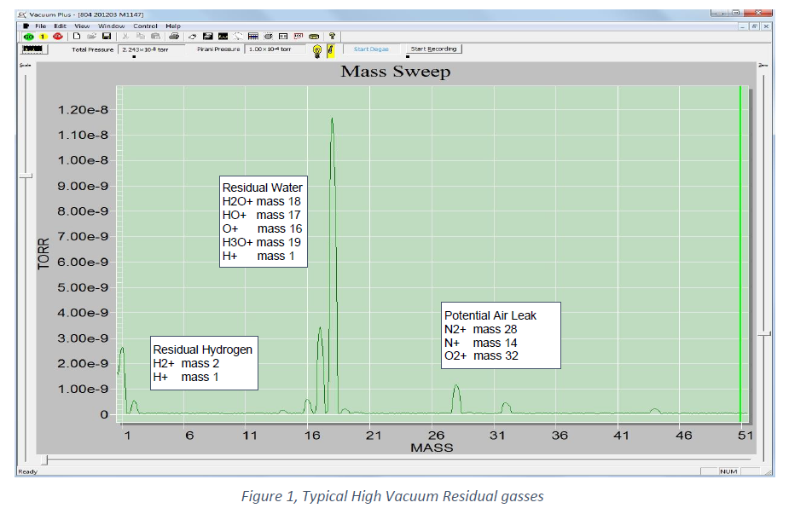Open the Help menu
The image size is (812, 514).
[x=173, y=26]
